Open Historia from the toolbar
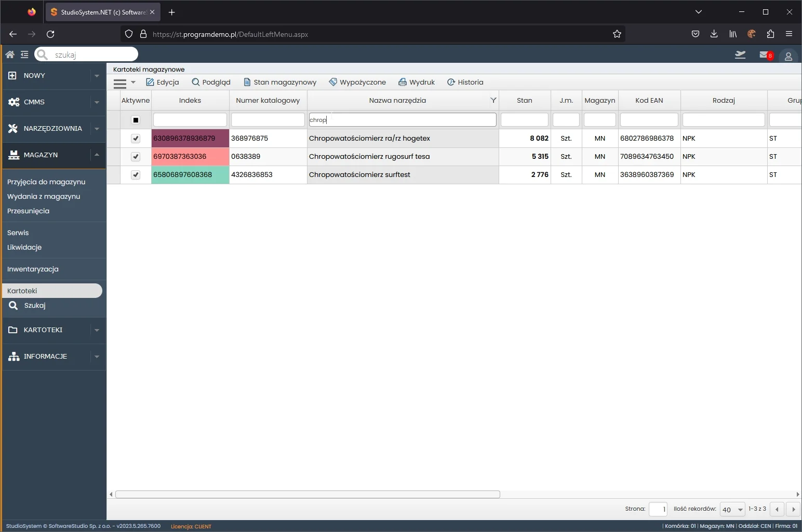Screen dimensions: 802x532 pyautogui.click(x=465, y=82)
